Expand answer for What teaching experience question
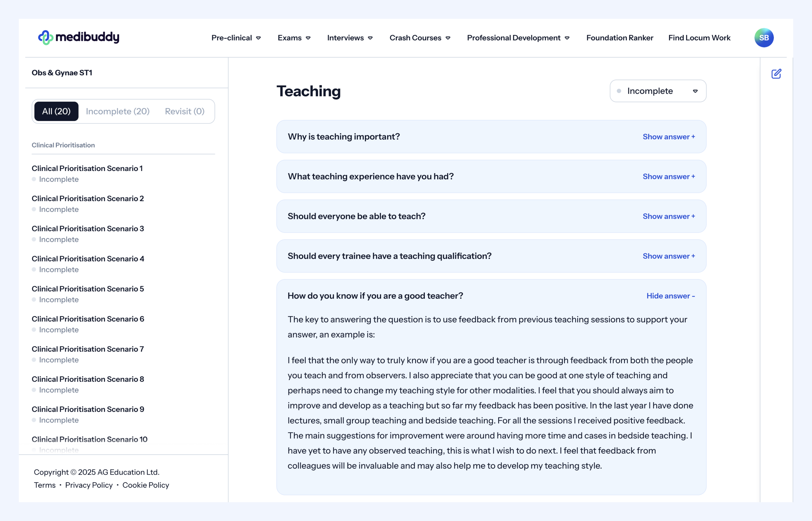The height and width of the screenshot is (521, 812). click(x=668, y=177)
